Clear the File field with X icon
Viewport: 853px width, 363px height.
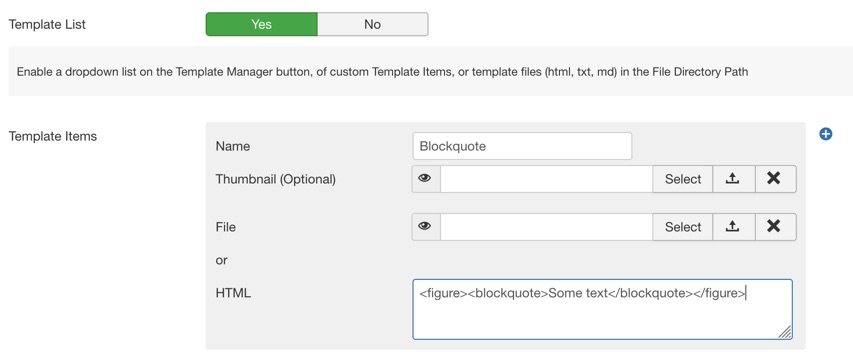(775, 227)
